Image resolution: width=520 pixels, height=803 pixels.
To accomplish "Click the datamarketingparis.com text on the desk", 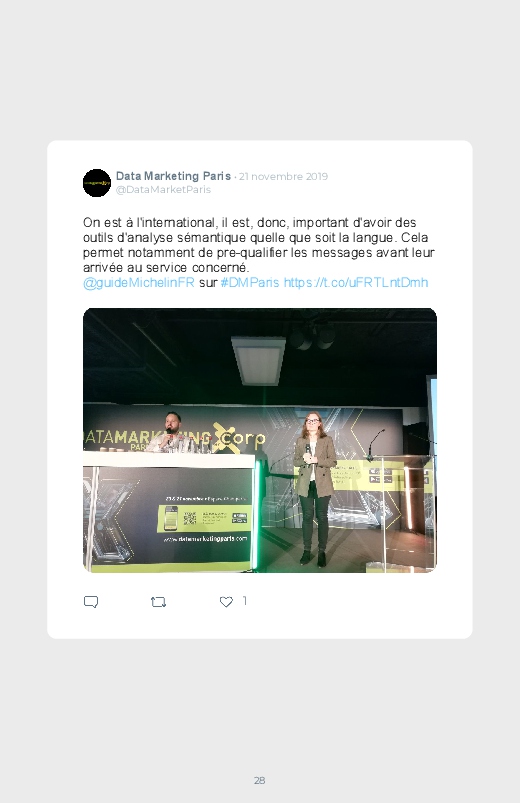I will pyautogui.click(x=205, y=539).
